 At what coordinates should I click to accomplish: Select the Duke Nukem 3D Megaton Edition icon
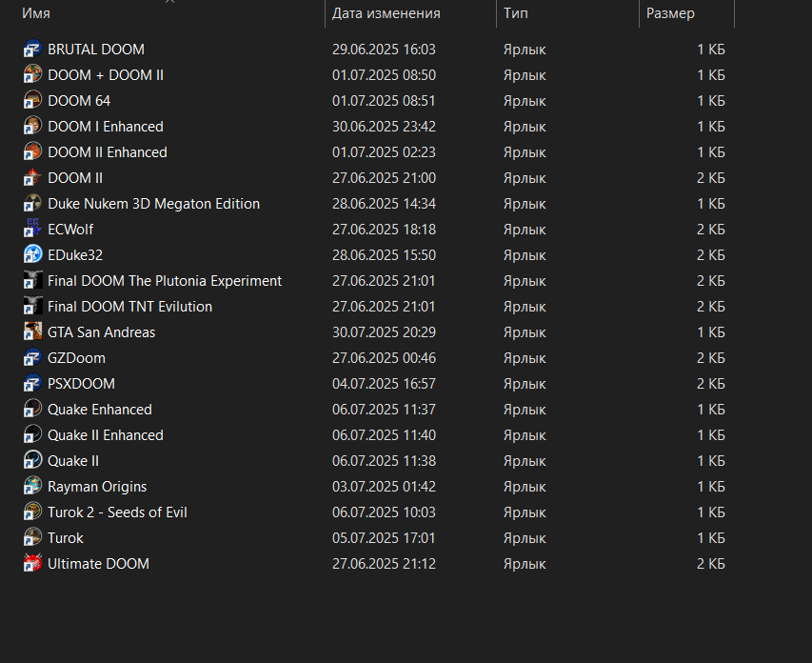click(32, 204)
